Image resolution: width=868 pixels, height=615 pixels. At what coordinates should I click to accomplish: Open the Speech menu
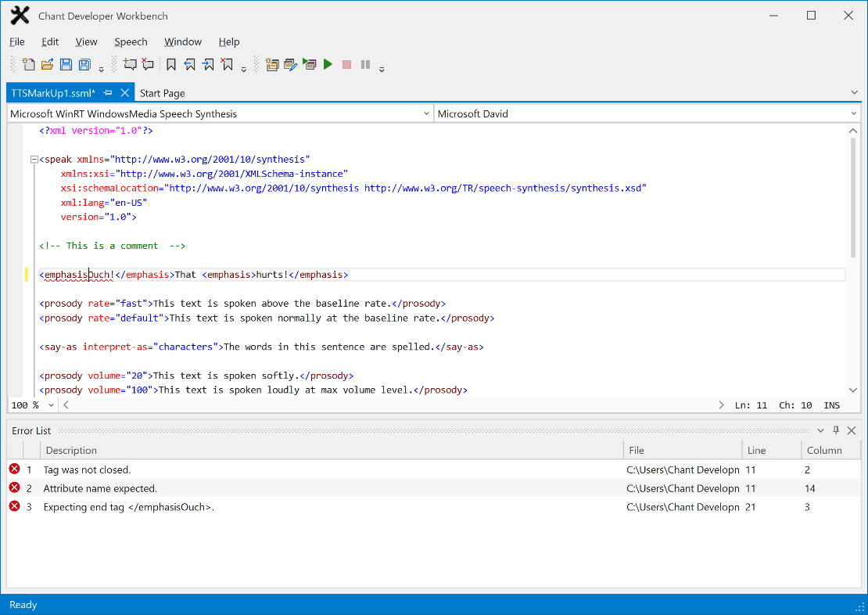[x=131, y=41]
